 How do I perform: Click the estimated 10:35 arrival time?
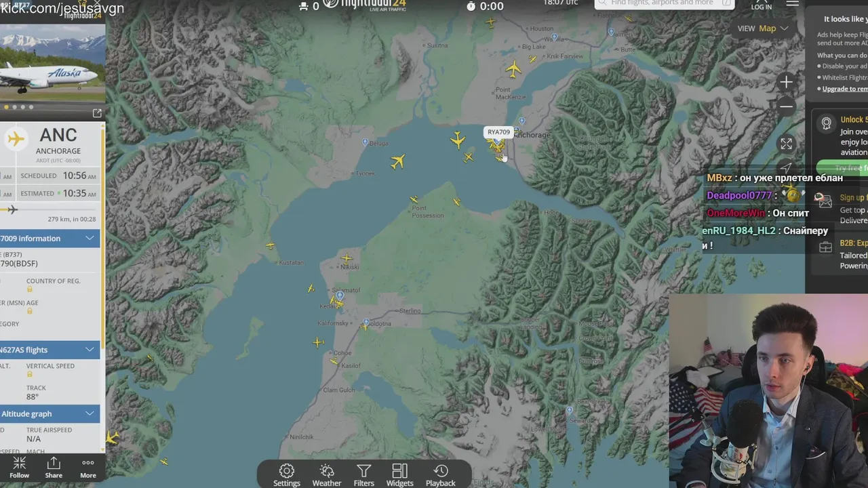point(79,193)
